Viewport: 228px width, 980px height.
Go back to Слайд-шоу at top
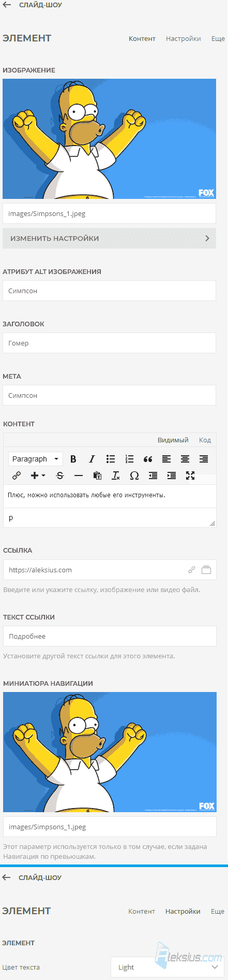(33, 5)
